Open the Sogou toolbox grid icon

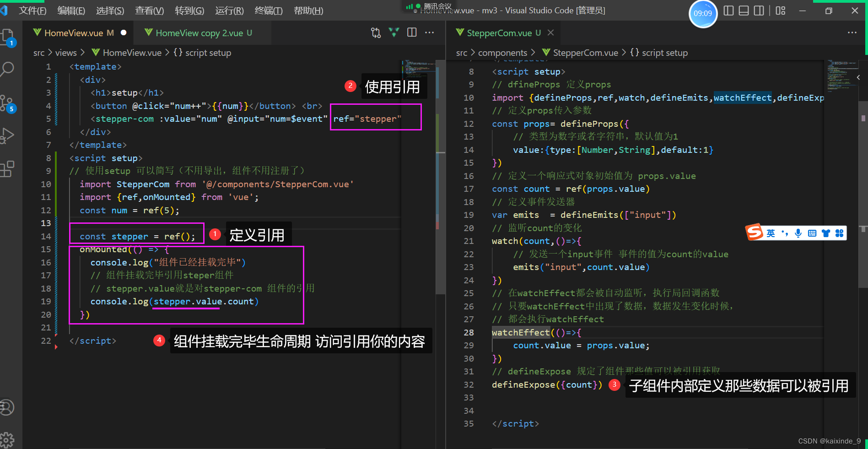coord(839,233)
